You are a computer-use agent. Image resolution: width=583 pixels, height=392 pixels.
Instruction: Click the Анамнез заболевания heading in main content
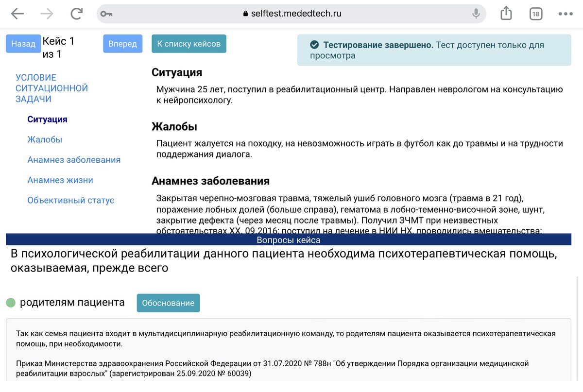(210, 181)
